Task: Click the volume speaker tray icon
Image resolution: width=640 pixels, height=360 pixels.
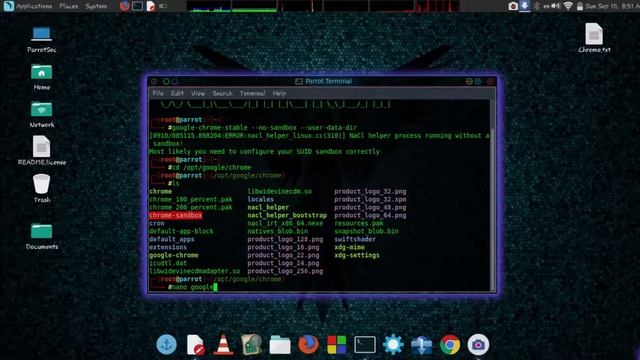Action: (556, 6)
